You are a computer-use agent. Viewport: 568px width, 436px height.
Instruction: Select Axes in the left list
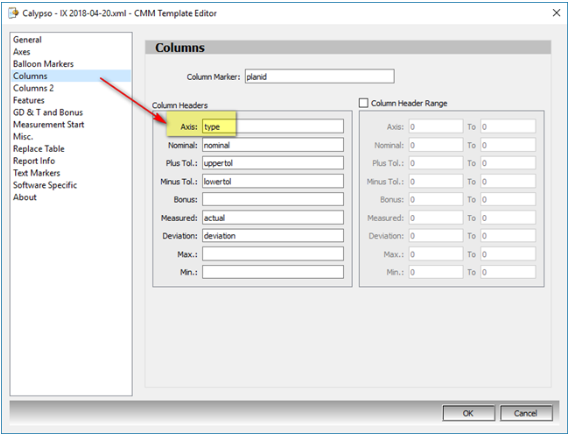tap(22, 52)
